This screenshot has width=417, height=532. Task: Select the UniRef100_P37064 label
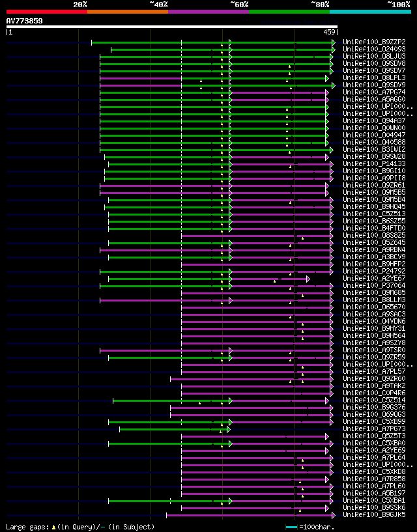[x=374, y=286]
